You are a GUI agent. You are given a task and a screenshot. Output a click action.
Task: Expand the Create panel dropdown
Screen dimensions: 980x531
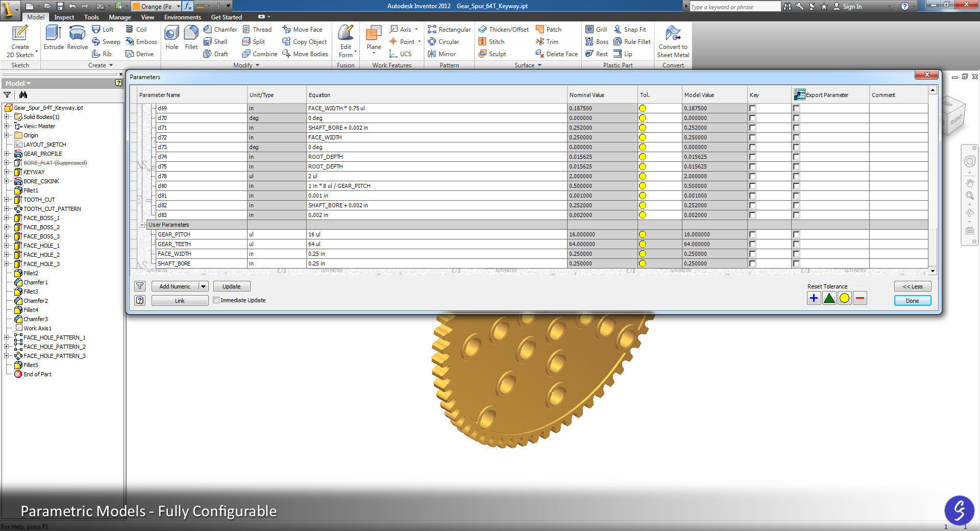(111, 65)
